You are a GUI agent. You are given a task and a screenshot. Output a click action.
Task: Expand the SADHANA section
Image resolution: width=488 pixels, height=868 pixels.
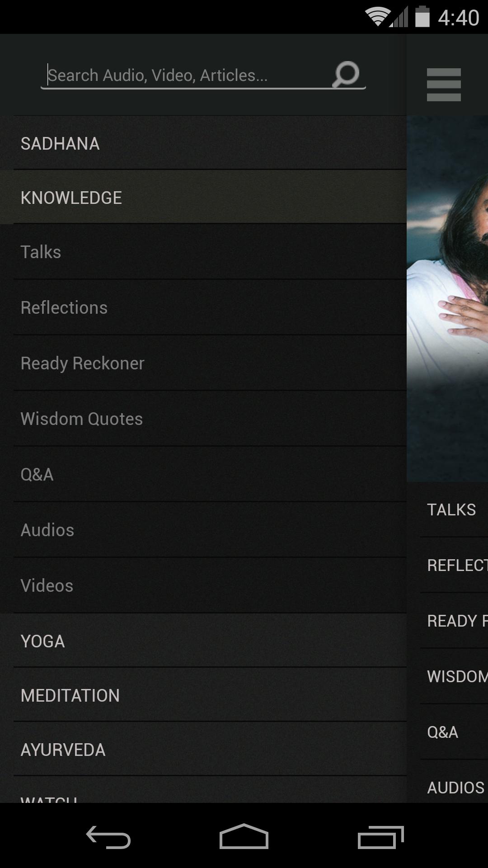tap(203, 143)
